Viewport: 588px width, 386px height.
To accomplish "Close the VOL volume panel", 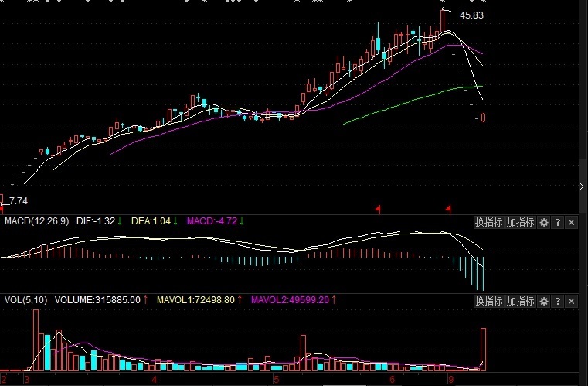I will pyautogui.click(x=572, y=300).
